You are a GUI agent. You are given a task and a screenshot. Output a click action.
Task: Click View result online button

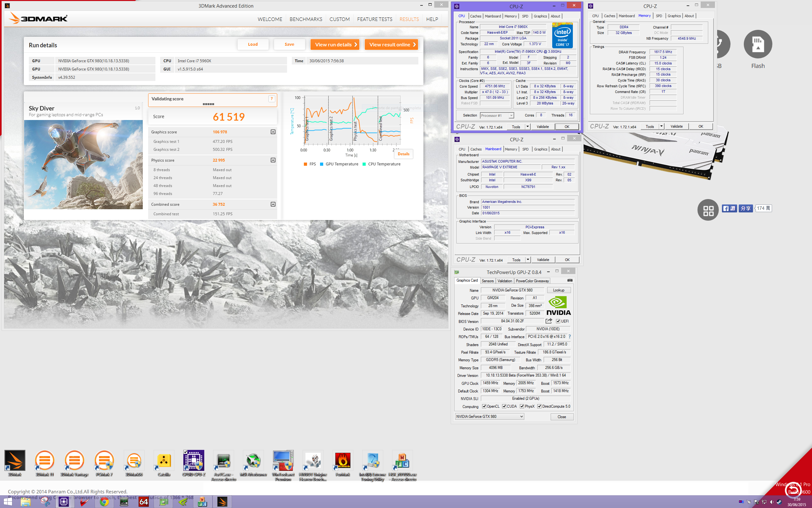[x=391, y=44]
